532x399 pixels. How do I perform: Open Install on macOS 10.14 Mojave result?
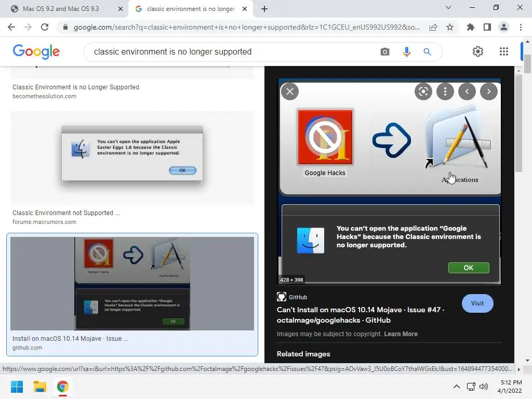tap(70, 339)
